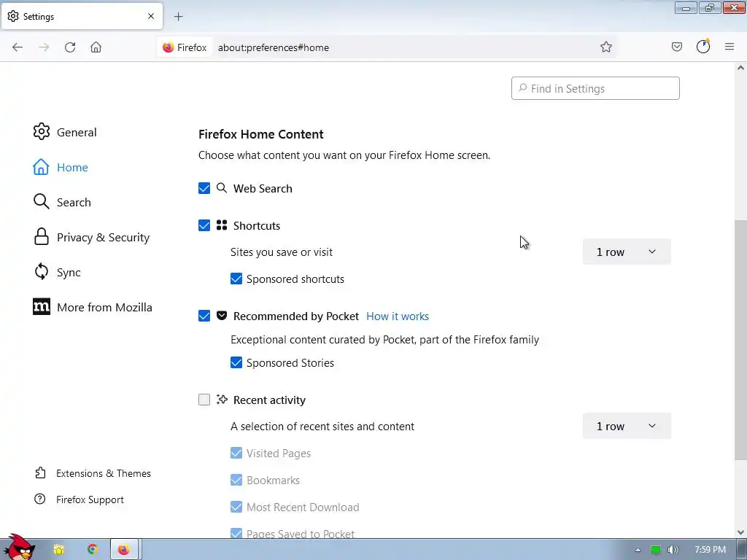Open the browser home page button

click(x=96, y=47)
